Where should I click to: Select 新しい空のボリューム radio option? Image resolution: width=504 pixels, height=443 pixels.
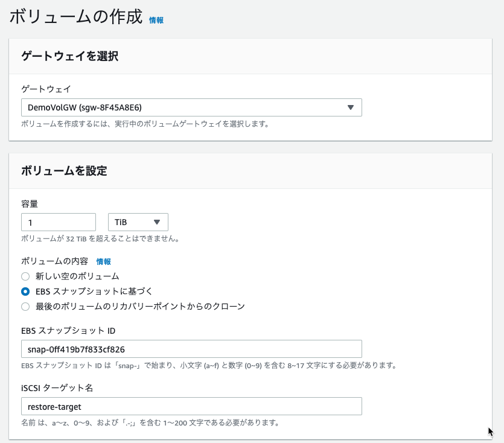click(25, 276)
